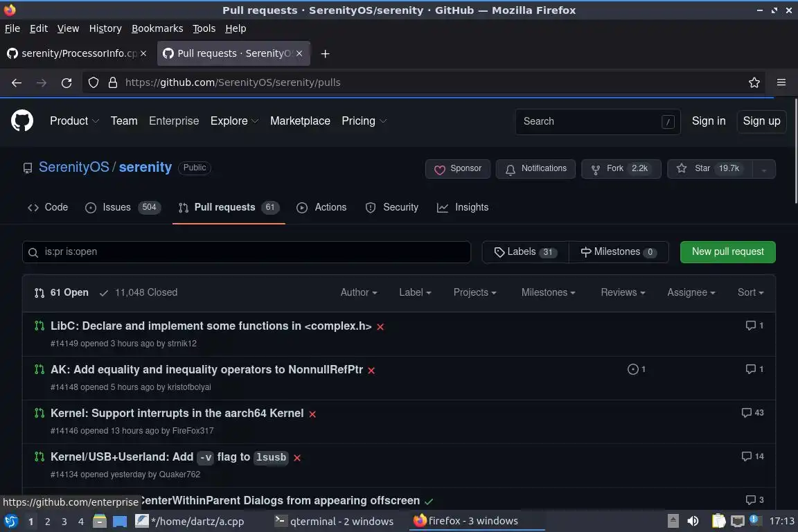This screenshot has height=532, width=798.
Task: Click the red X status on LibC pull request
Action: (380, 327)
